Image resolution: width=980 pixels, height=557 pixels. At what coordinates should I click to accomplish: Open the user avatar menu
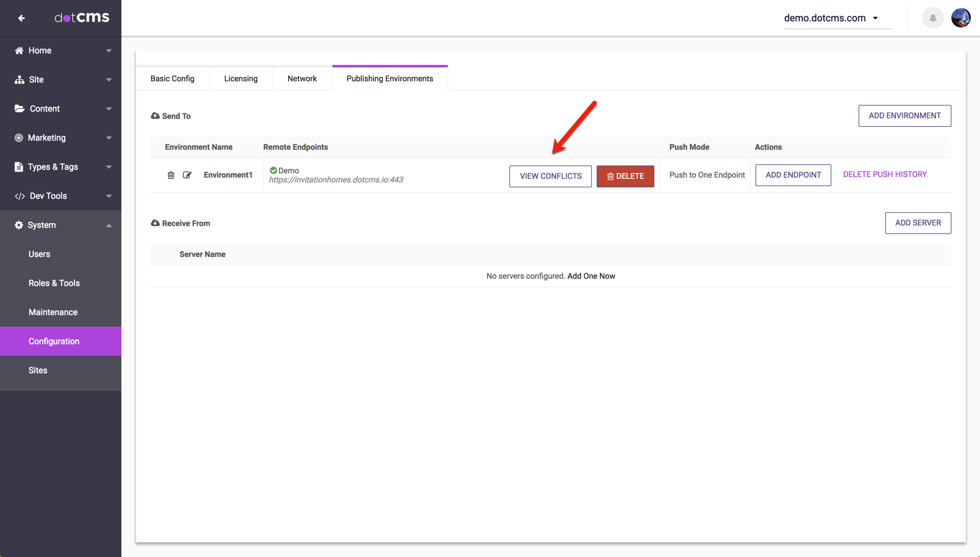point(961,18)
